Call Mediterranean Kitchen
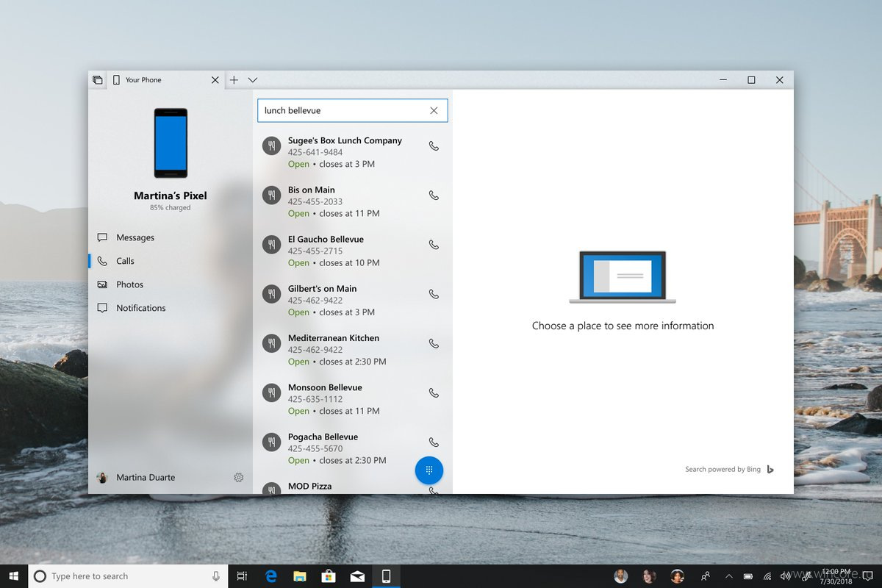 pos(434,343)
